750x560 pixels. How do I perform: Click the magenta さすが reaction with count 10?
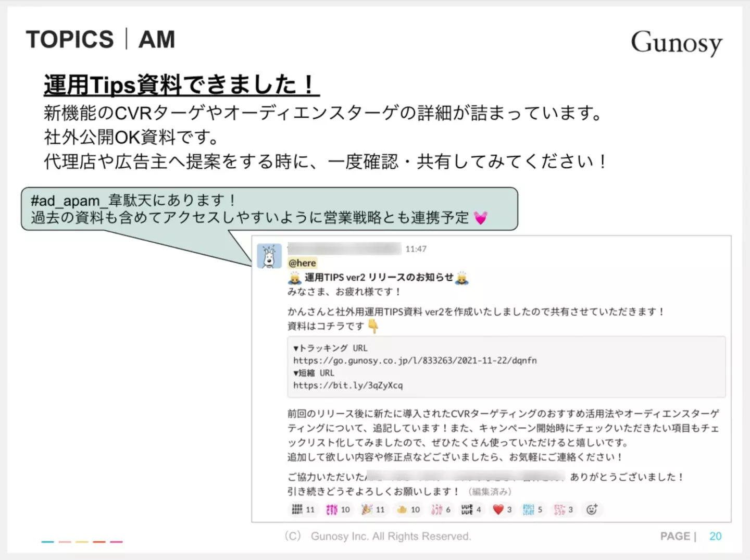click(338, 509)
